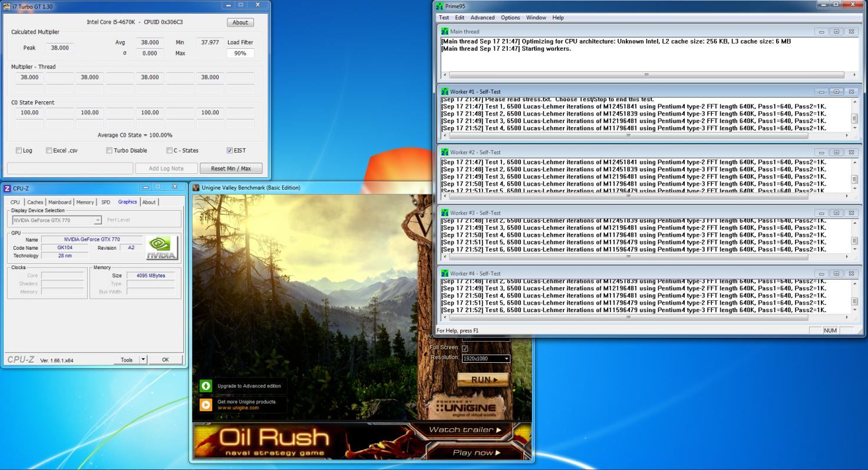Uncheck Full Screen in Valley Benchmark
Image resolution: width=868 pixels, height=470 pixels.
pyautogui.click(x=465, y=348)
